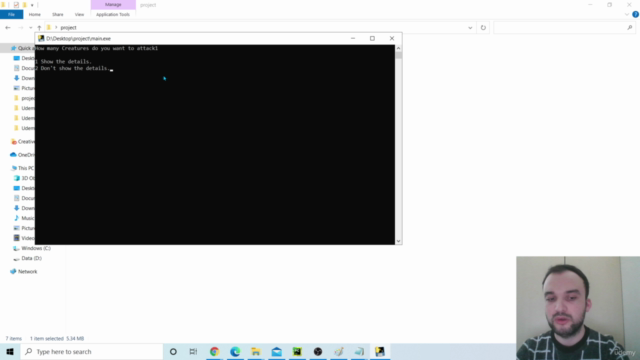Open OneDrive in navigation pane

point(22,155)
